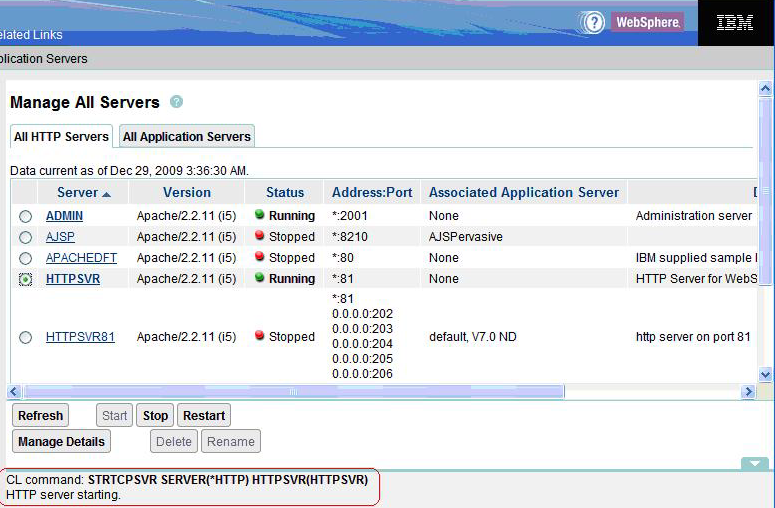Click the *:8210 address cell
This screenshot has width=775, height=508.
(x=349, y=237)
